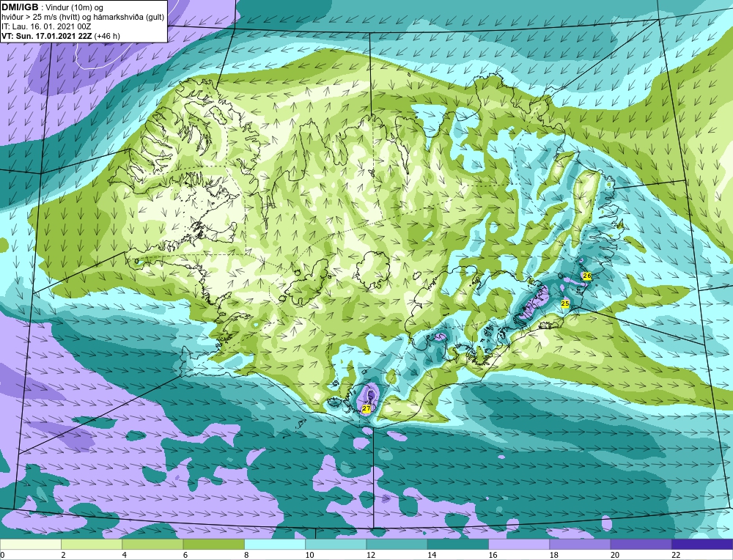Viewport: 733px width, 560px height.
Task: Click the yellow gust label 26
Action: [x=587, y=276]
